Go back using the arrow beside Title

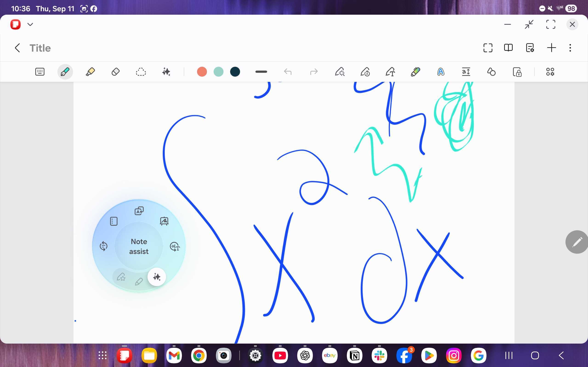[x=17, y=48]
